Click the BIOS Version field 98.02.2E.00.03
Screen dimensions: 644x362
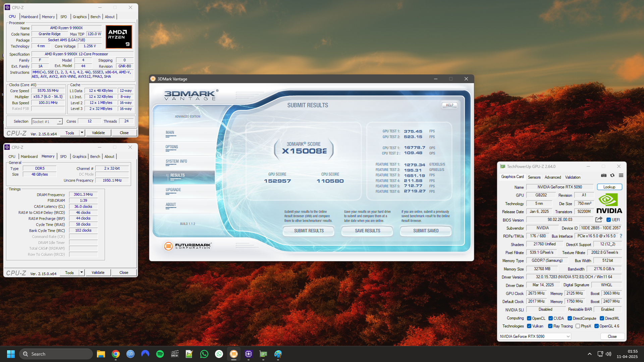pos(560,220)
